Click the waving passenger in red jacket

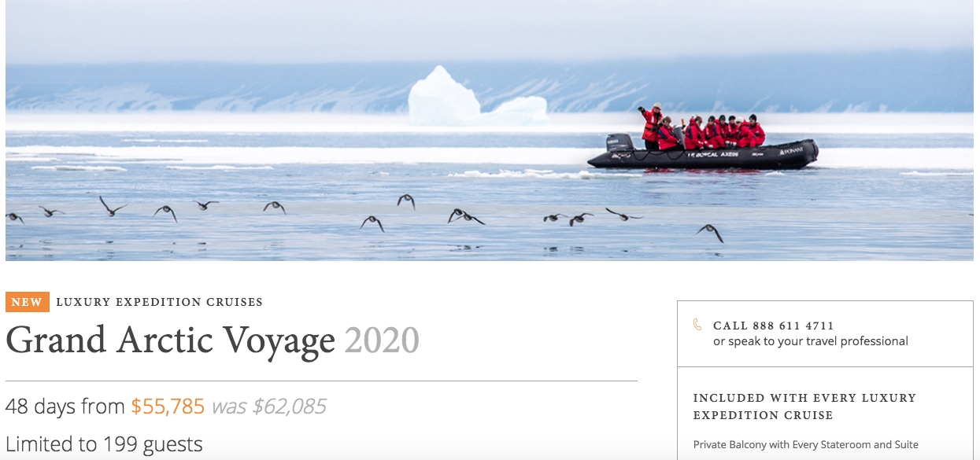click(651, 125)
